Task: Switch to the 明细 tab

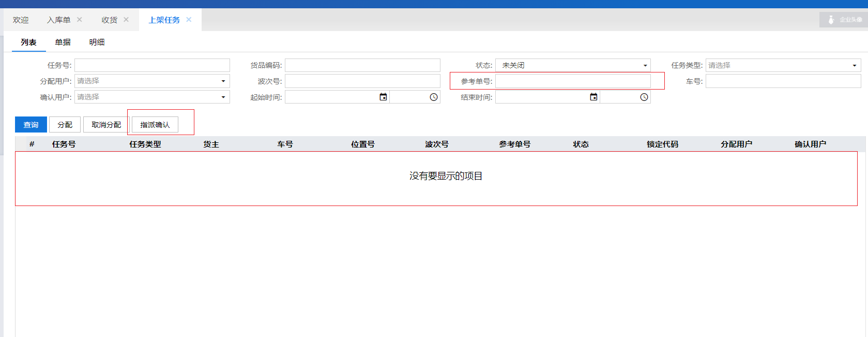Action: point(97,42)
